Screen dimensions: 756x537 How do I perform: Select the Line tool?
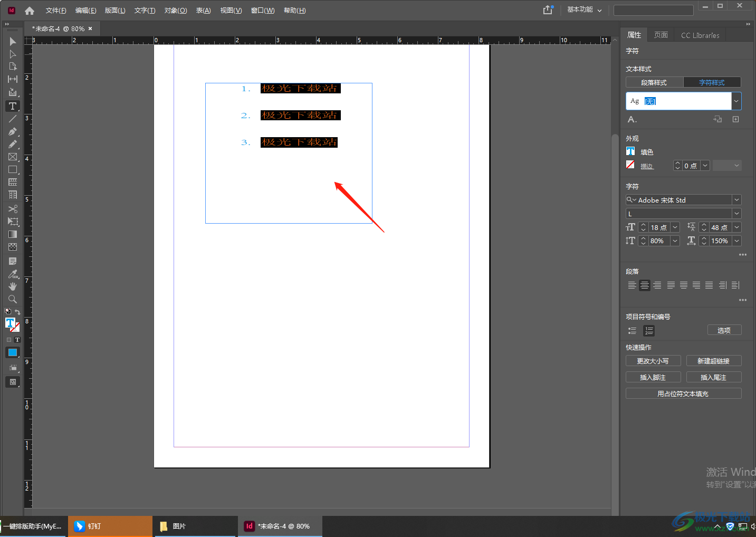[x=13, y=119]
